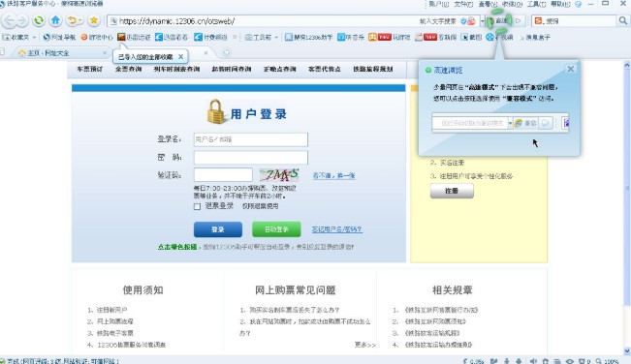Click the eye icon in status bar
Screen dimensions: 631x364
click(x=569, y=361)
